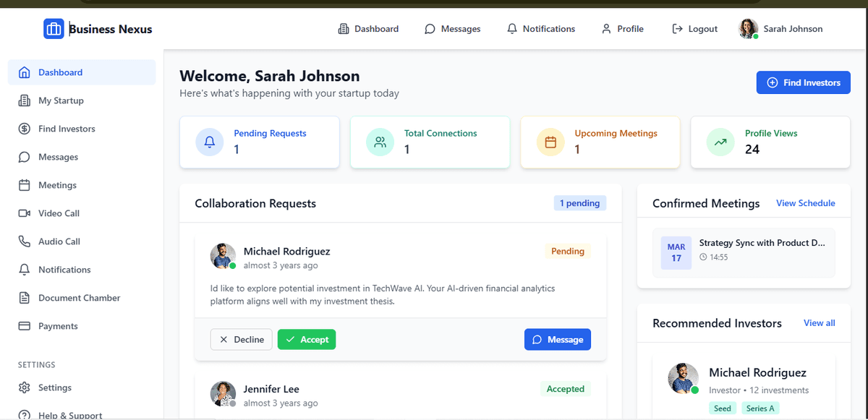The width and height of the screenshot is (868, 420).
Task: Click the blue Find Investors button
Action: [x=803, y=82]
